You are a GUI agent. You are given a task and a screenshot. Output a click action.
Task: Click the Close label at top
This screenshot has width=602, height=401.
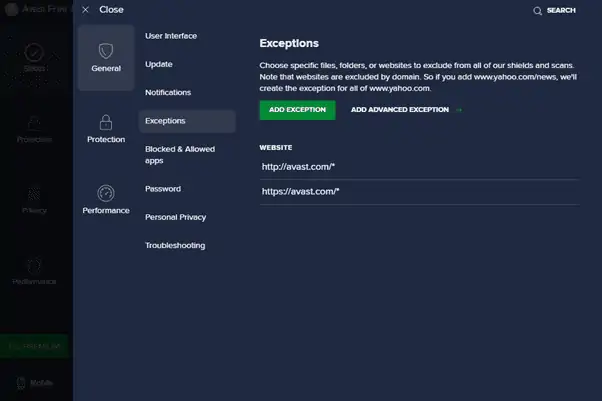pyautogui.click(x=111, y=10)
